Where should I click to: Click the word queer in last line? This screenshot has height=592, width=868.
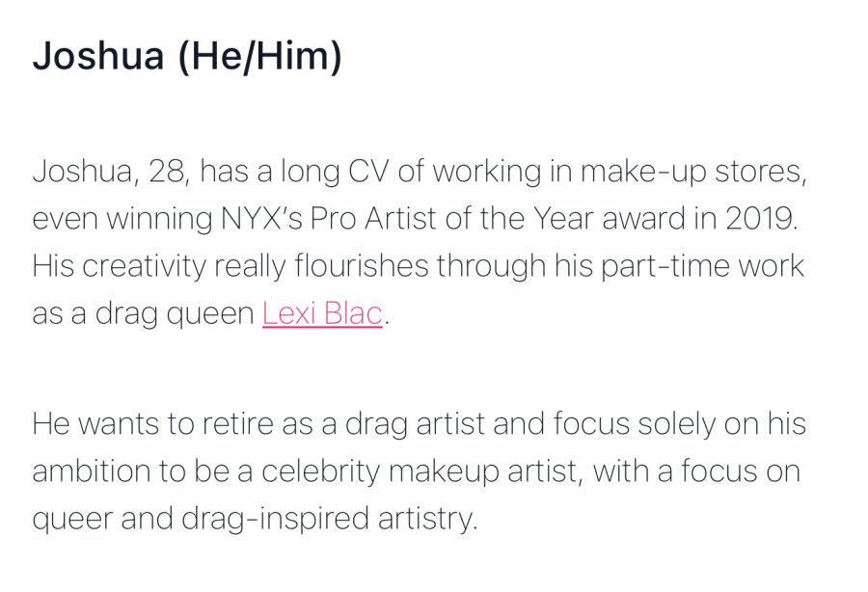pyautogui.click(x=72, y=520)
